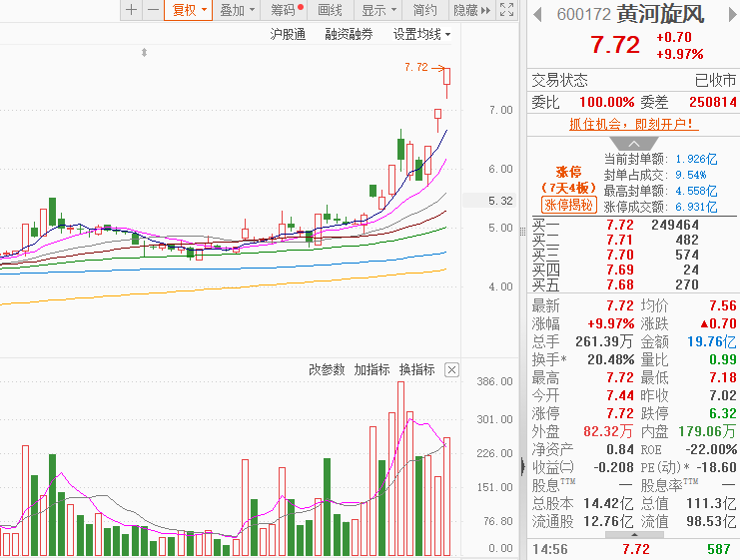Screen dimensions: 740x560
Task: Click 换手 value 20.48%
Action: click(x=611, y=359)
